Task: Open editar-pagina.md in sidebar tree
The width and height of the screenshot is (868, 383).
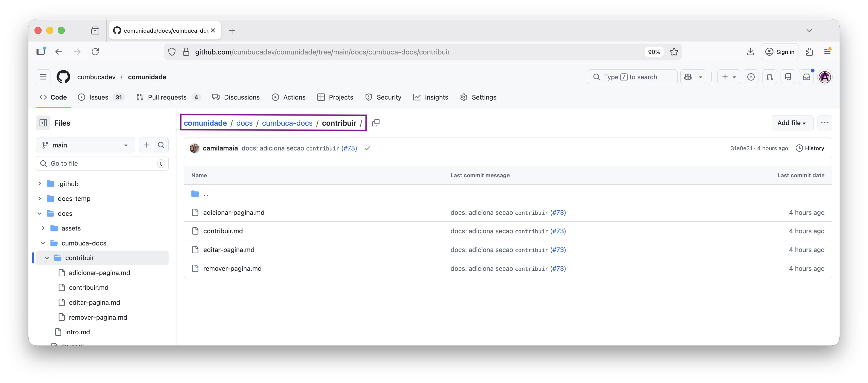Action: point(94,302)
